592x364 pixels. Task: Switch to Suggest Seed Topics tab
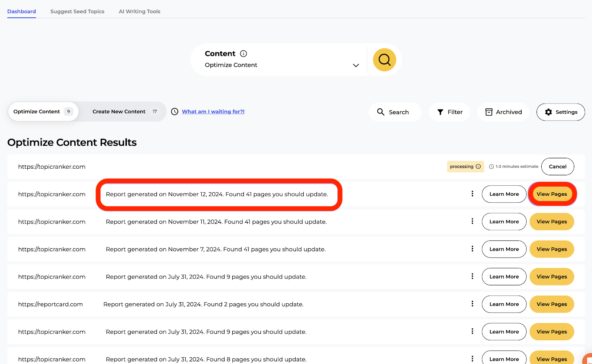[77, 11]
